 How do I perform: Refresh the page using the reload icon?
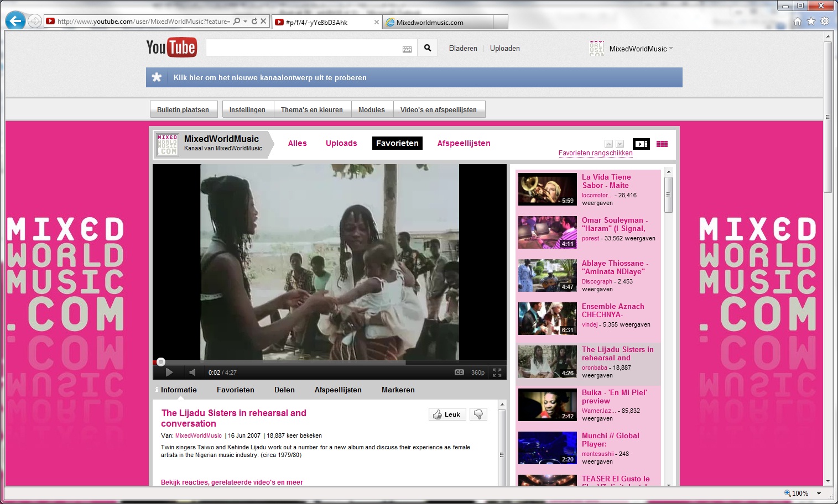coord(254,21)
